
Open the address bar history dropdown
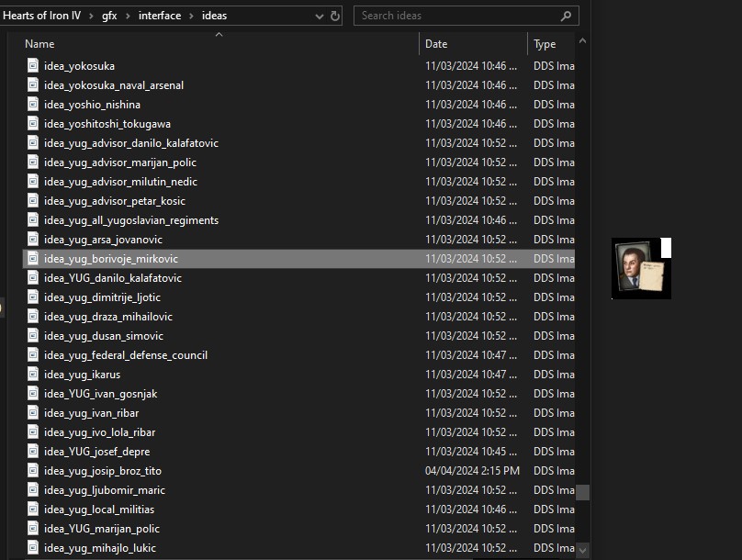point(318,16)
